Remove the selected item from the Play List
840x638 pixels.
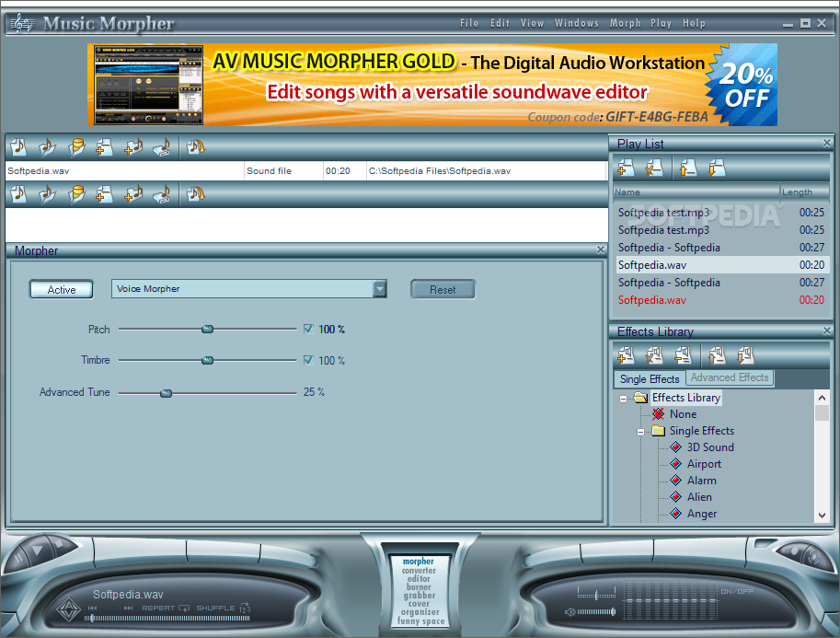[653, 168]
